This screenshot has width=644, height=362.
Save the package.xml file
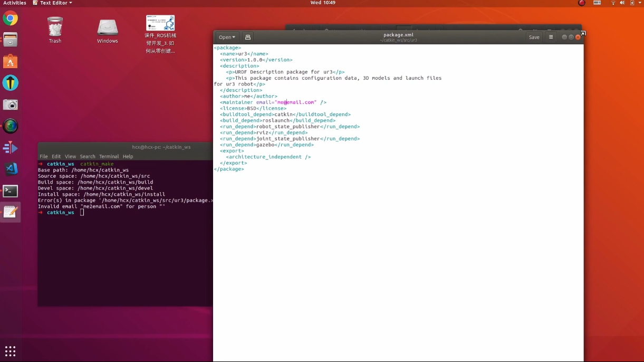[x=534, y=37]
